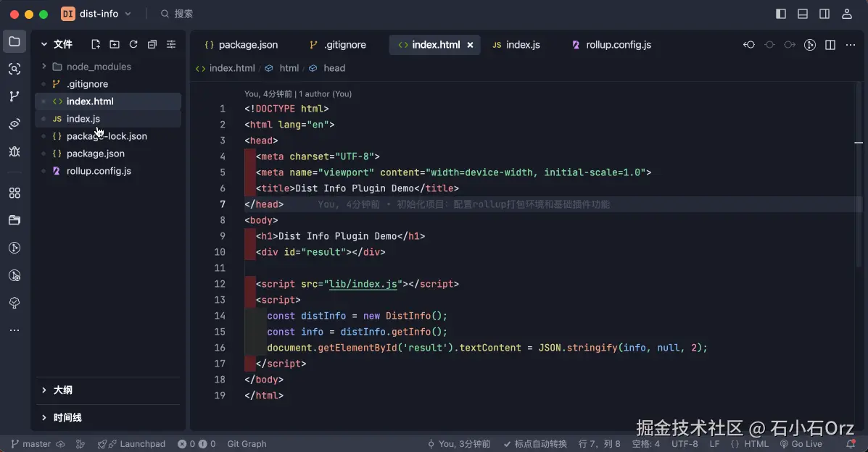Open the Search view in activity bar
This screenshot has width=868, height=452.
(15, 69)
